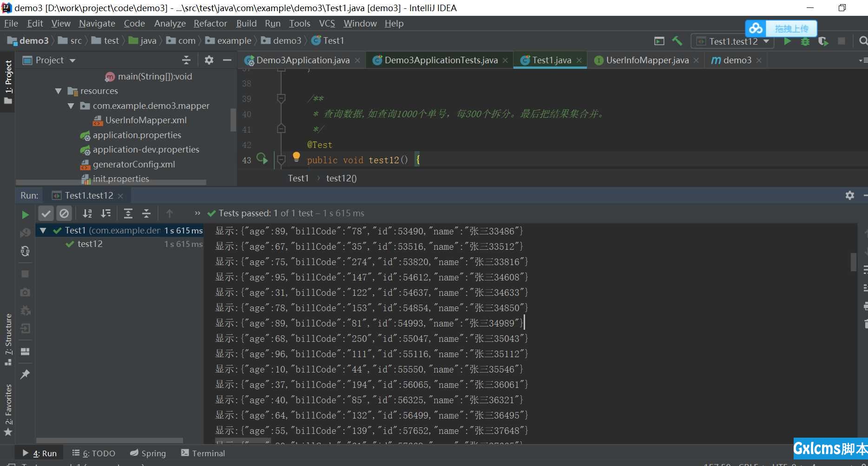Open the File menu

click(x=11, y=23)
